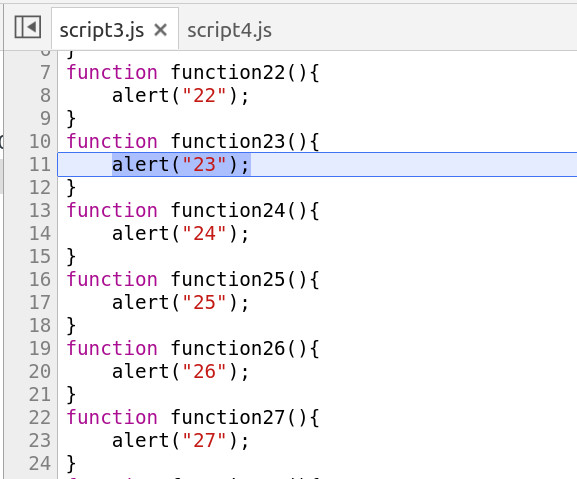Click line number 13 in gutter

tap(40, 210)
